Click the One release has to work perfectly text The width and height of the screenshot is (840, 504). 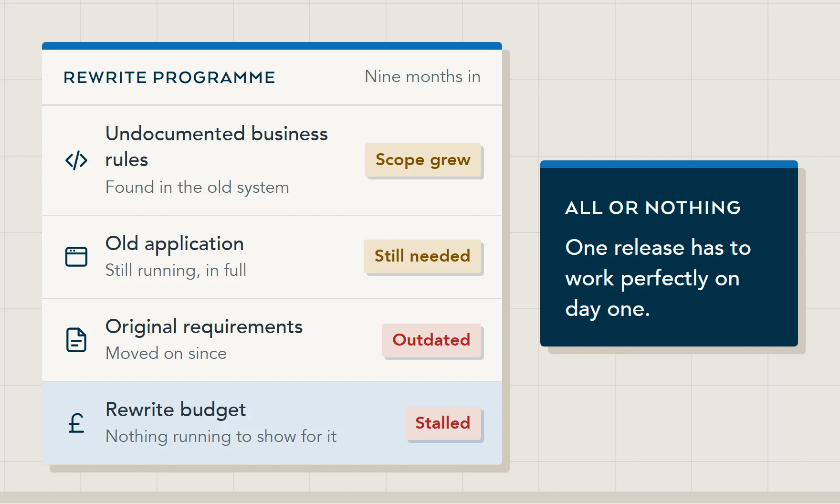click(658, 278)
